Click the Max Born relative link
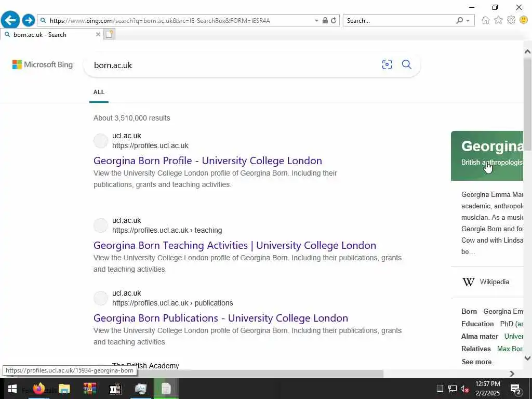Viewport: 532px width, 399px height. pos(510,349)
